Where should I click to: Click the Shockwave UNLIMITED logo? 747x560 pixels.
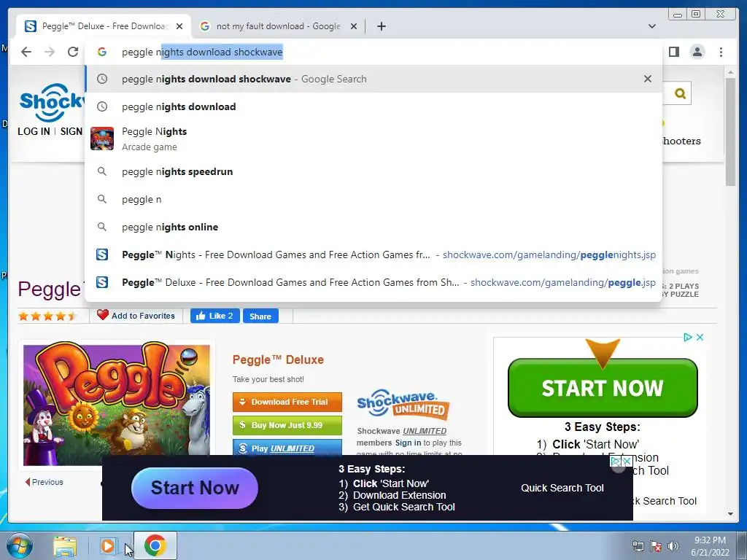coord(403,404)
